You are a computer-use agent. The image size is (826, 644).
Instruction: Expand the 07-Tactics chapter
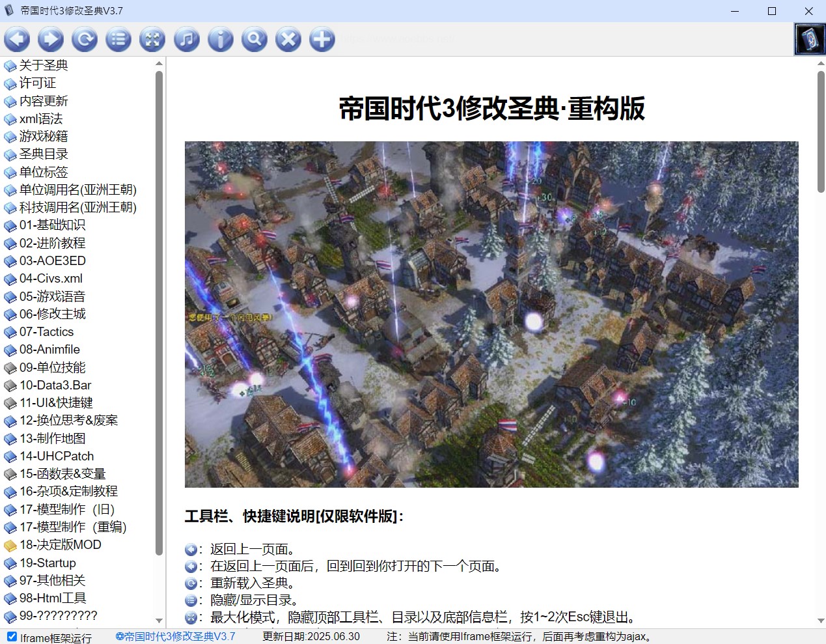tap(46, 331)
